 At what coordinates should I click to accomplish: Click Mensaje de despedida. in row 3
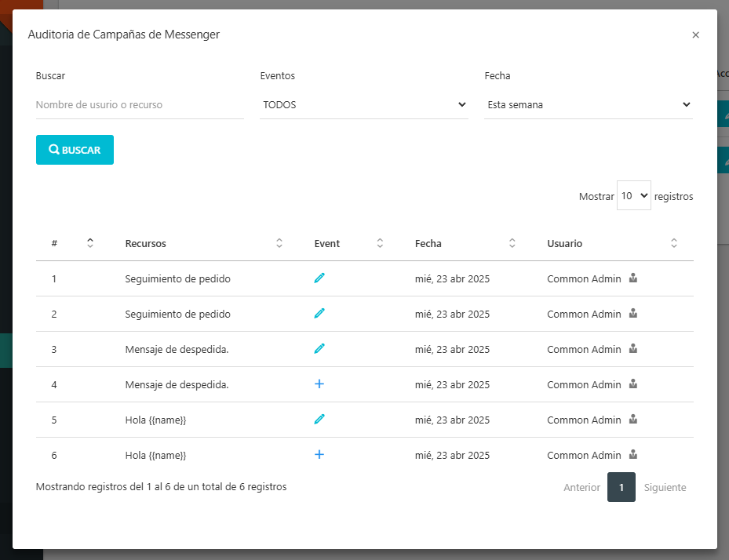[177, 350]
